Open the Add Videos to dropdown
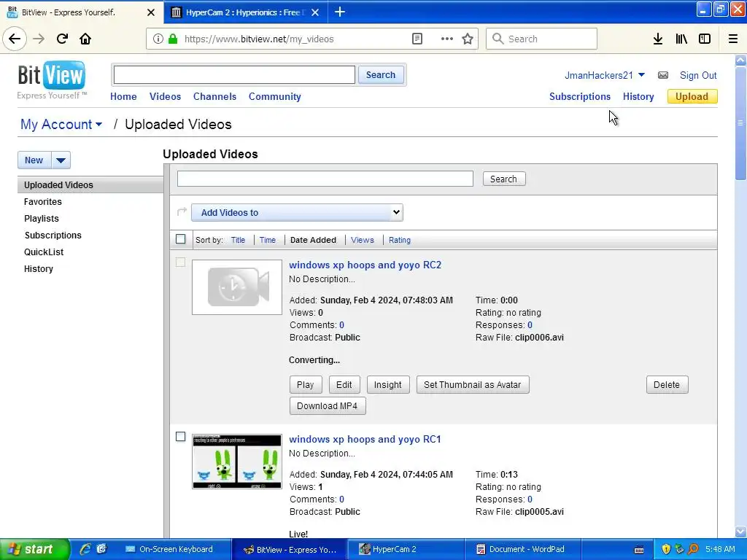The height and width of the screenshot is (560, 747). (x=297, y=212)
